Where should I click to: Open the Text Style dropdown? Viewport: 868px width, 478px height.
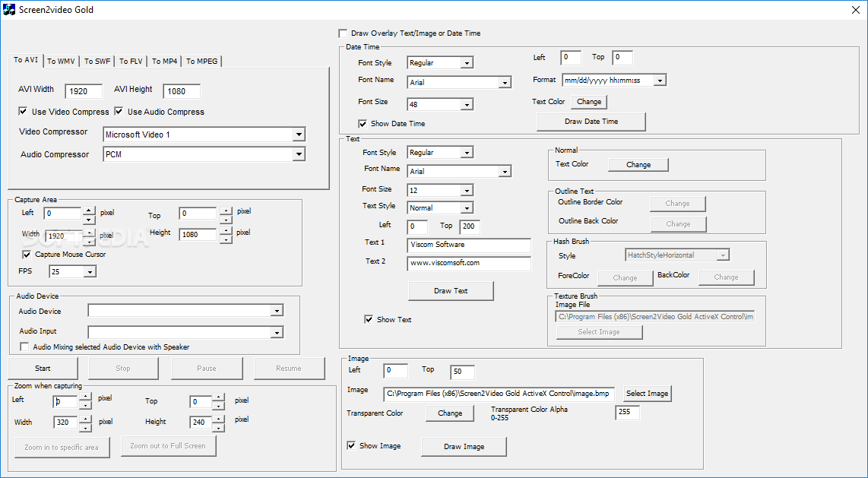(467, 208)
